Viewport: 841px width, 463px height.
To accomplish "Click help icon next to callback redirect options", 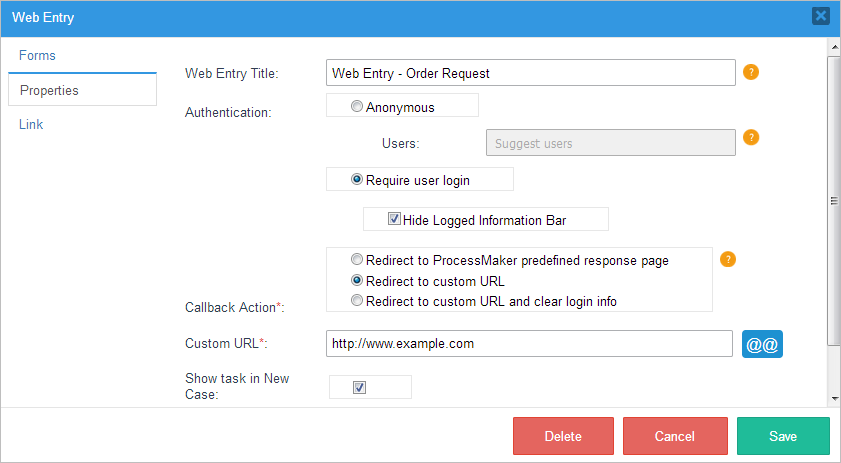I will coord(728,260).
